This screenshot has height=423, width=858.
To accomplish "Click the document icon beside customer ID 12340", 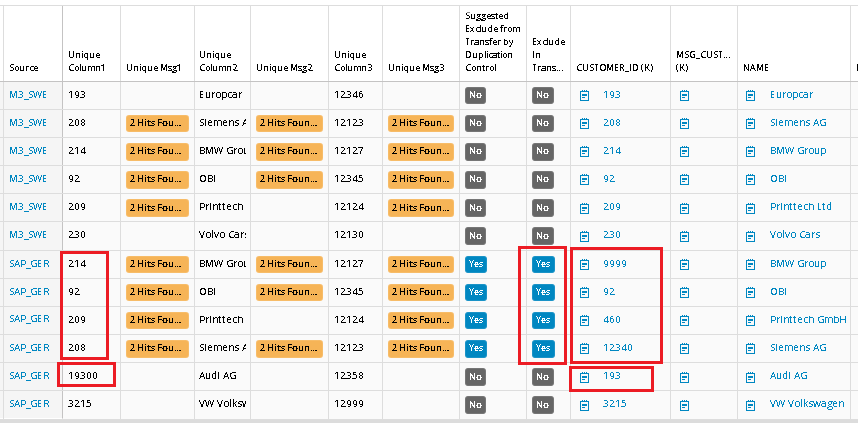I will pyautogui.click(x=585, y=348).
